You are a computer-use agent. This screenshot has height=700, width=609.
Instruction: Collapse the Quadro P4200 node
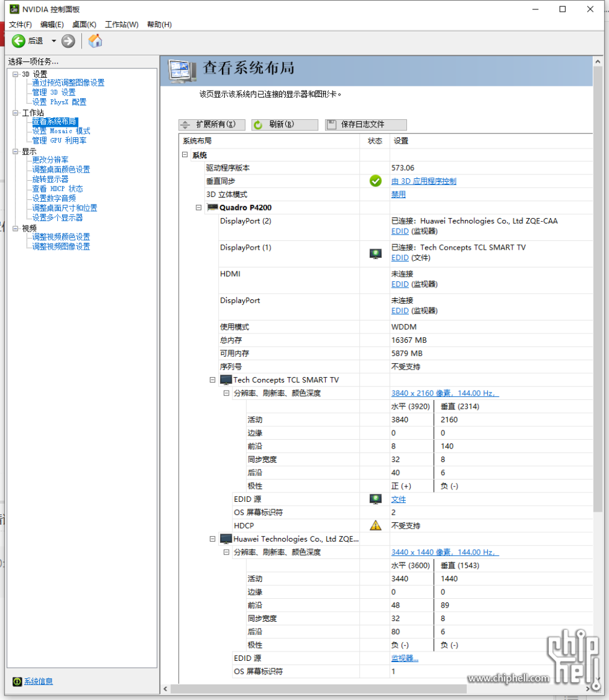click(199, 207)
